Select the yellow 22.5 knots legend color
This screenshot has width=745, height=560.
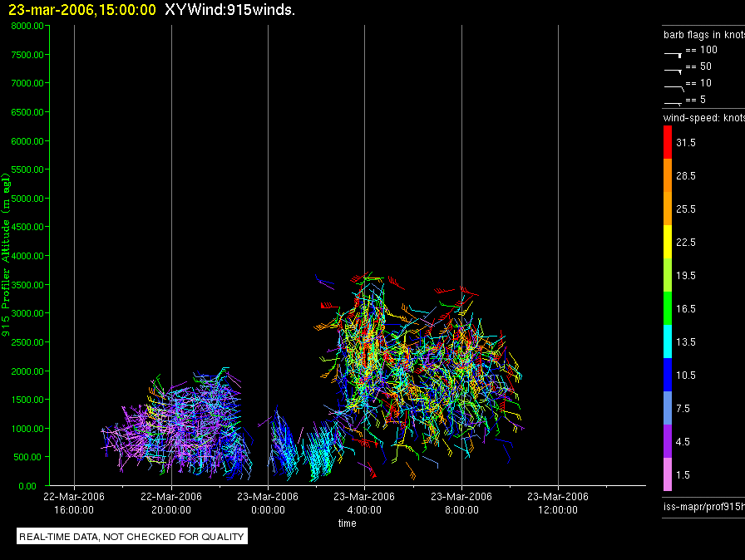tap(668, 242)
